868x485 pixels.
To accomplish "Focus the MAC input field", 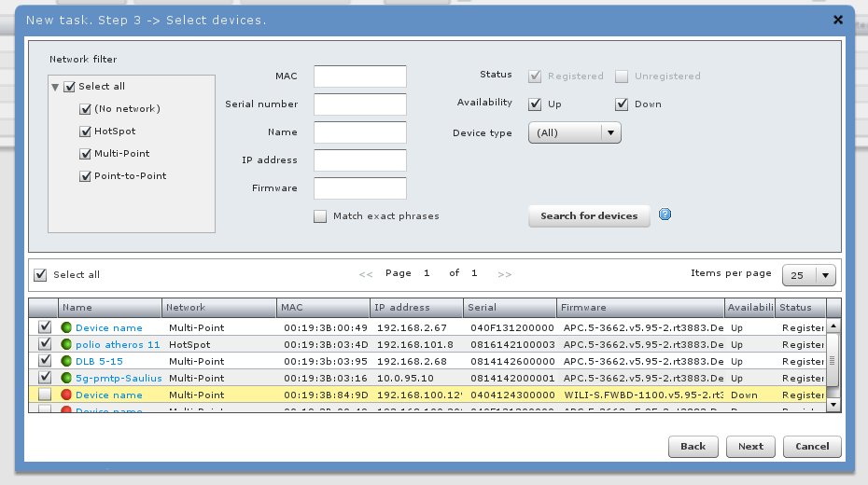I will tap(360, 76).
